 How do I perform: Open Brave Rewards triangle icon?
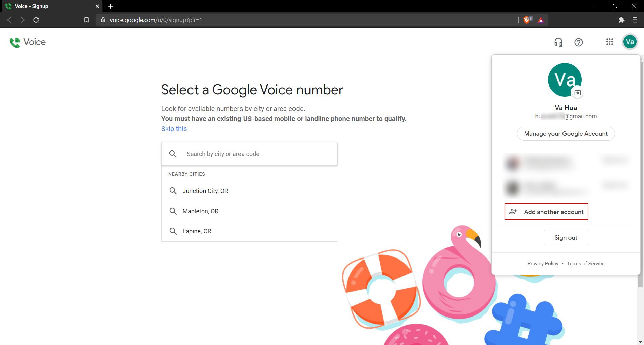coord(541,20)
